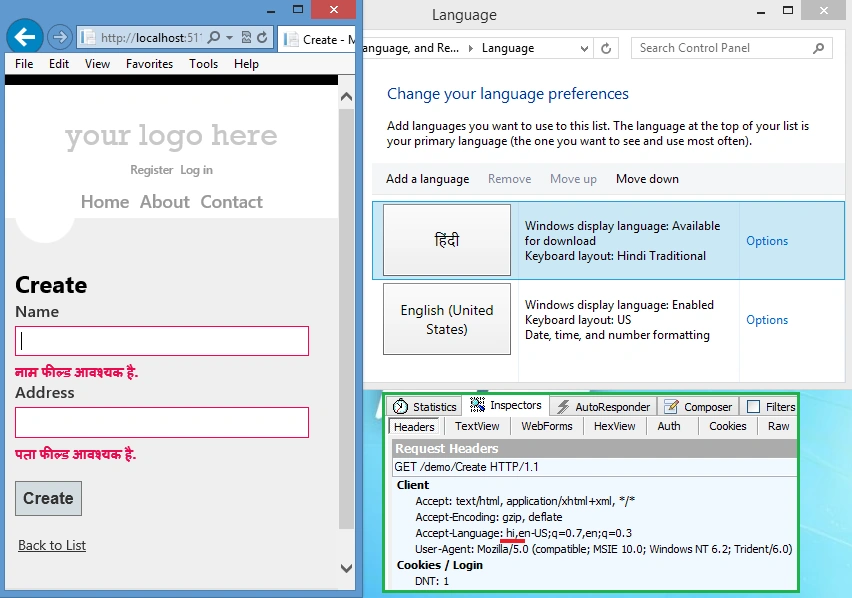Toggle the Filters checkbox
The height and width of the screenshot is (598, 852).
[x=753, y=406]
